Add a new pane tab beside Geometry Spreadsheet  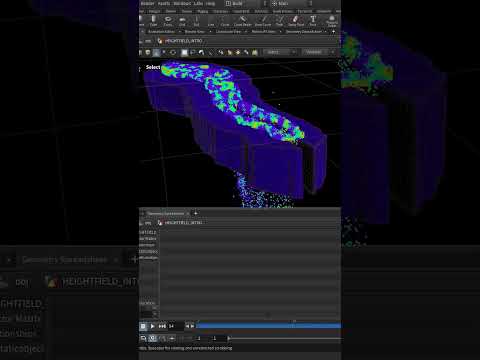[x=196, y=213]
